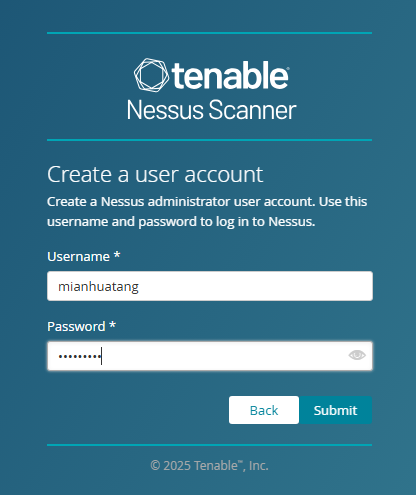Click the required asterisk next to Password
Image resolution: width=416 pixels, height=495 pixels.
click(x=112, y=325)
